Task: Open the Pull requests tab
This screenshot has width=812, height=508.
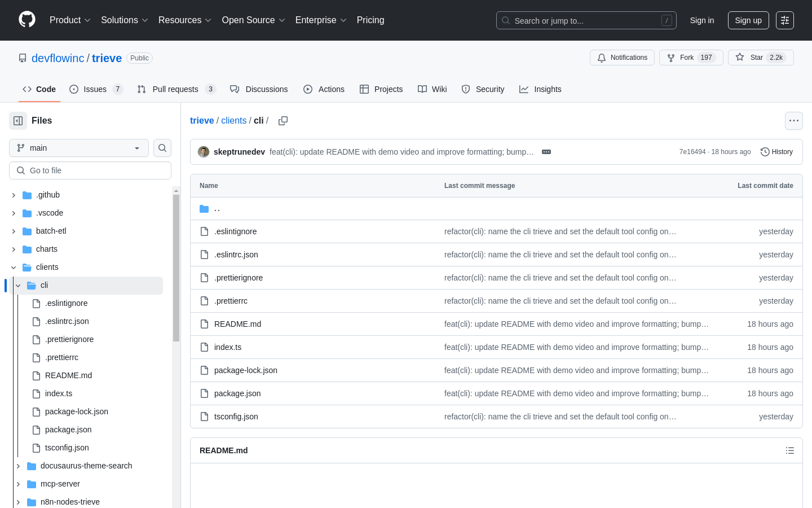Action: point(176,89)
